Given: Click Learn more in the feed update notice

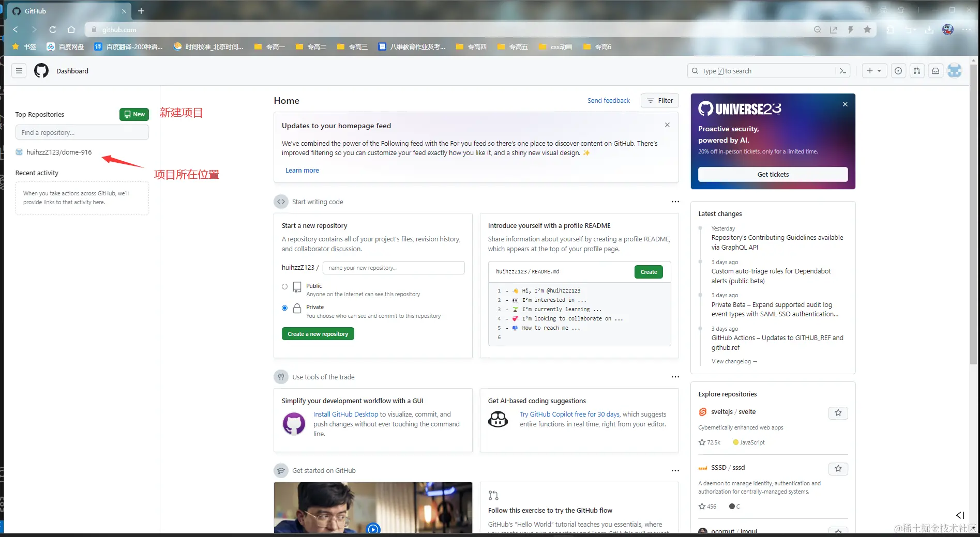Looking at the screenshot, I should point(302,170).
